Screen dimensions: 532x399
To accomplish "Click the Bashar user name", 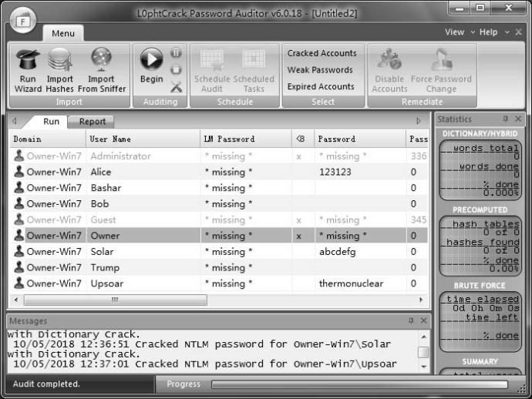I will point(106,188).
